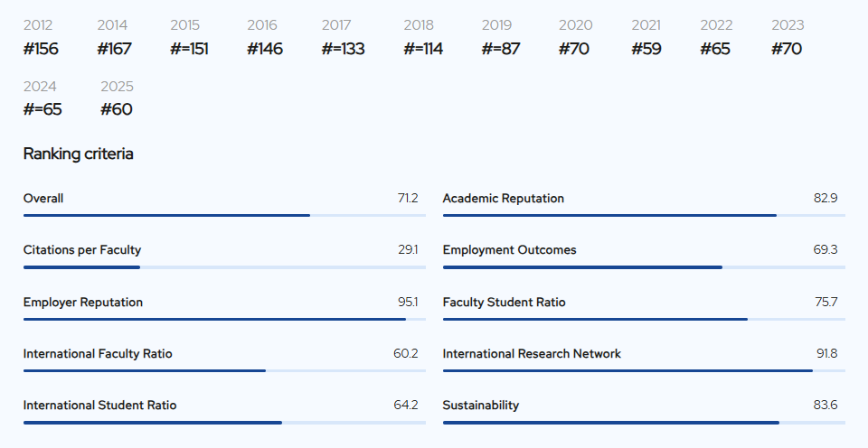The height and width of the screenshot is (448, 868).
Task: Select the Citations per Faculty label
Action: pyautogui.click(x=82, y=250)
